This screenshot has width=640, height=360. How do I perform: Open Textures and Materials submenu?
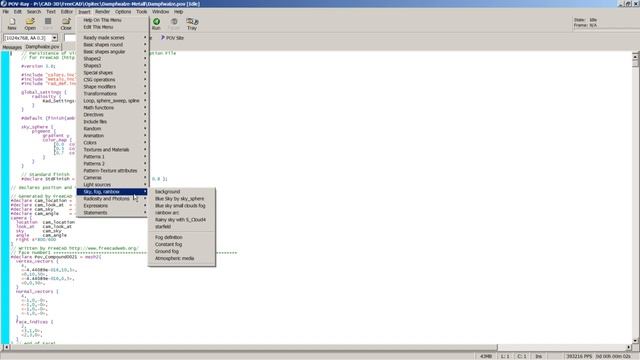coord(113,149)
